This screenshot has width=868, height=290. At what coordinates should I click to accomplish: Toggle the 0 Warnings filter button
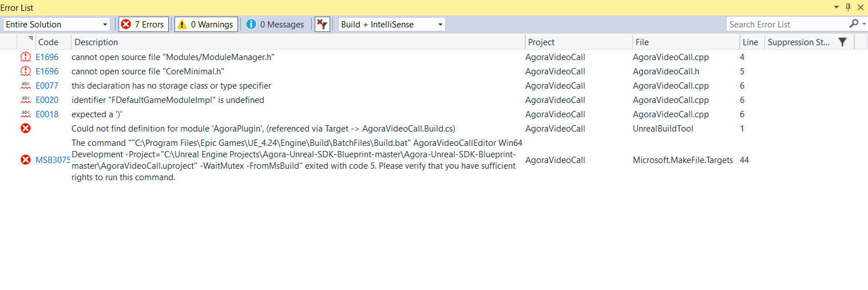pyautogui.click(x=206, y=24)
